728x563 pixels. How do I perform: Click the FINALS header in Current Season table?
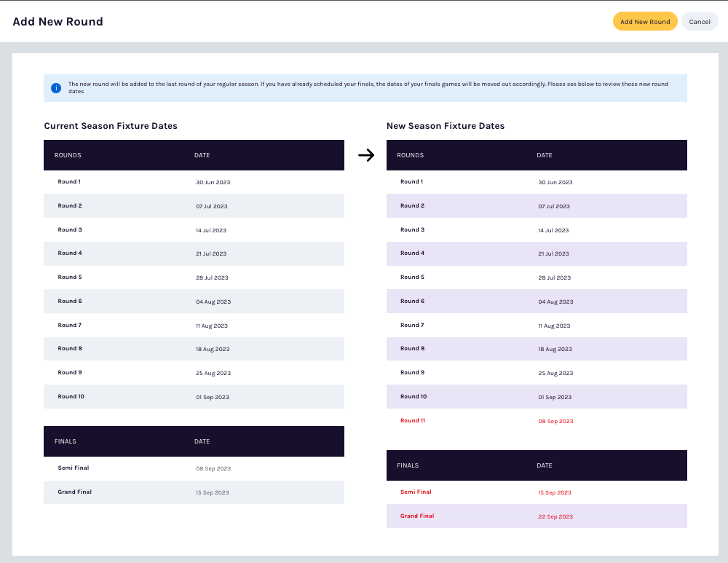65,441
